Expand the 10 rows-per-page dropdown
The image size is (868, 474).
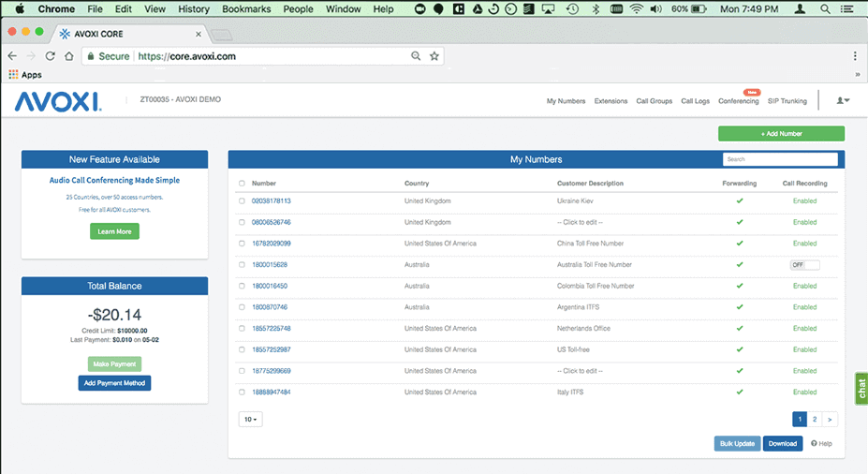click(x=251, y=420)
